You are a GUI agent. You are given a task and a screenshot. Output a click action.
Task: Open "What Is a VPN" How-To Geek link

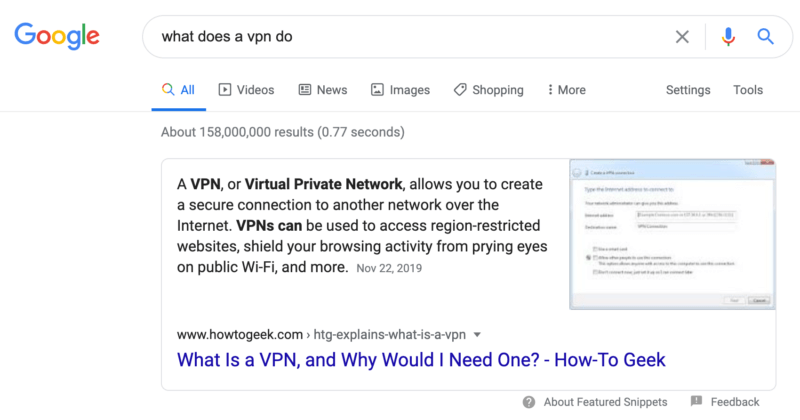coord(421,359)
